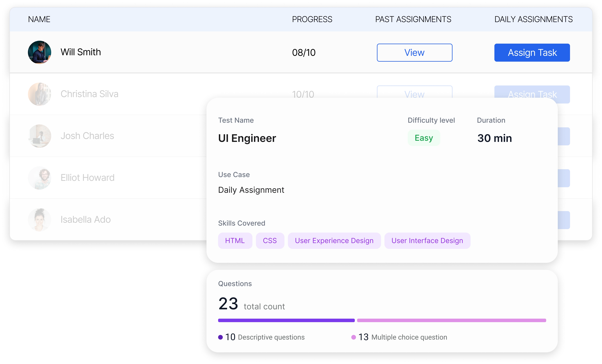Click the Test Name label

point(236,120)
